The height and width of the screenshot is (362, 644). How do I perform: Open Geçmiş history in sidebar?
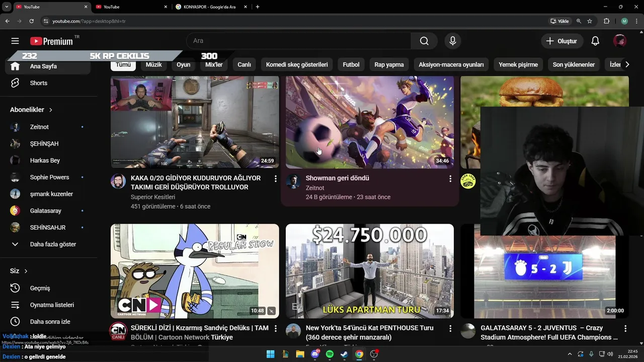48,288
